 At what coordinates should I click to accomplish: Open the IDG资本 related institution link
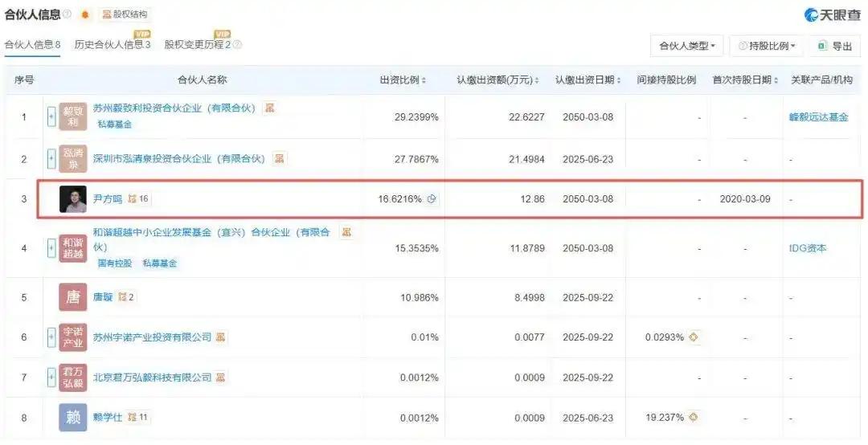(x=808, y=248)
